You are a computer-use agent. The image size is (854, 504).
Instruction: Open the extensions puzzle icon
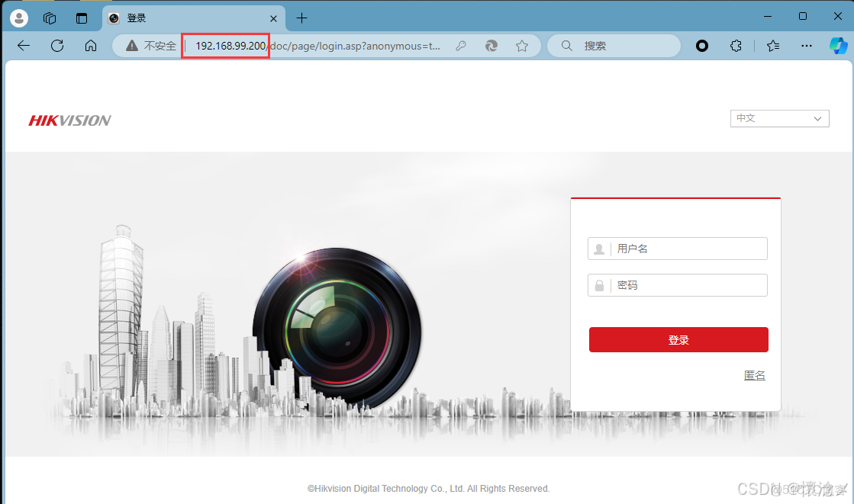pos(736,46)
